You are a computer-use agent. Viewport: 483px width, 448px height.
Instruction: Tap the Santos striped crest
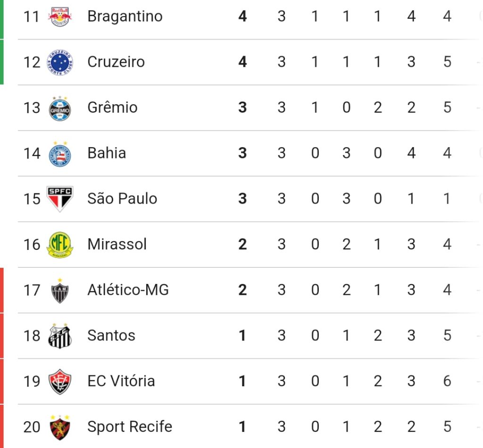tap(60, 336)
